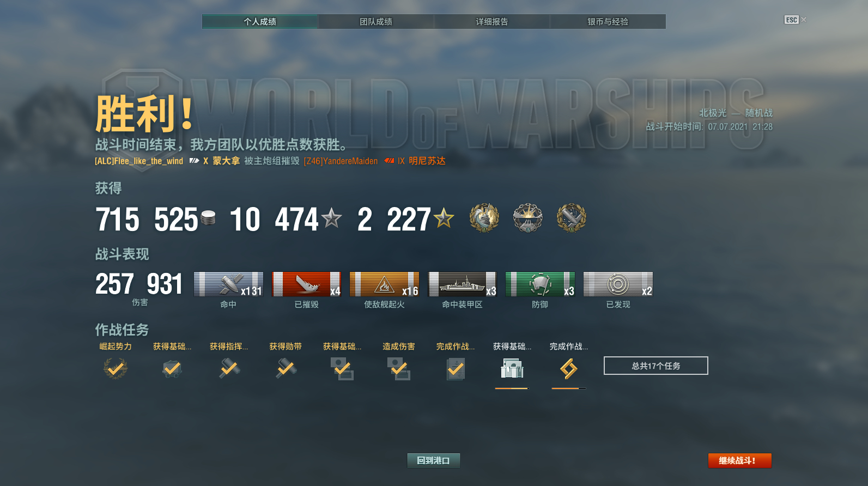Screen dimensions: 868x486
Task: Click the green 防御 ribbon icon
Action: 540,284
